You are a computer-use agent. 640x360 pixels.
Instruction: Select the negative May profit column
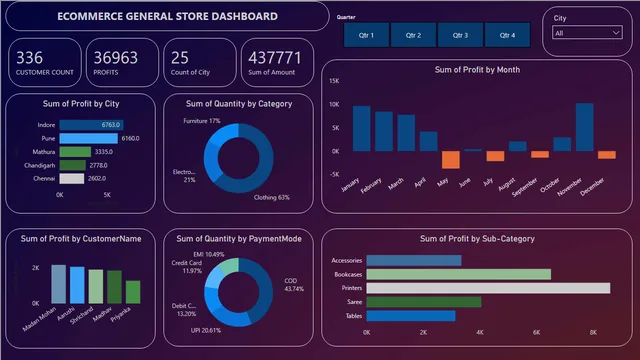451,160
